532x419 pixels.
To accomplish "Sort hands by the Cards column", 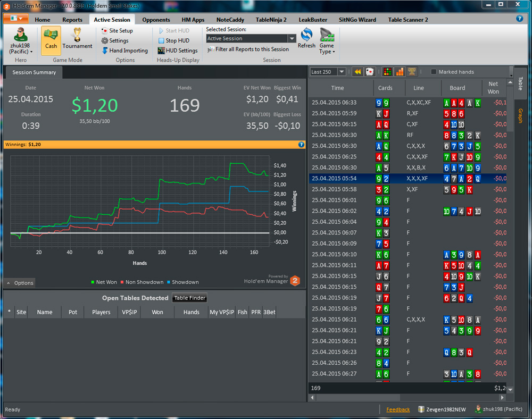I will point(389,88).
